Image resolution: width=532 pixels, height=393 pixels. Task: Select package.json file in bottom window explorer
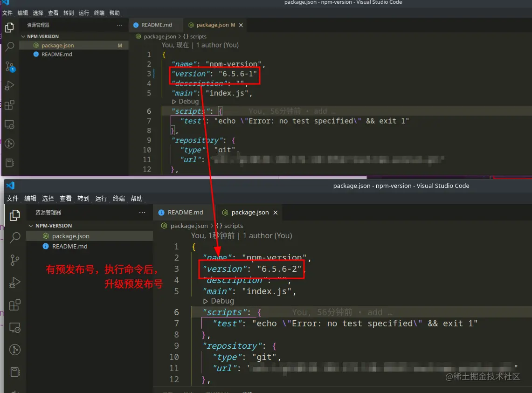tap(90, 236)
